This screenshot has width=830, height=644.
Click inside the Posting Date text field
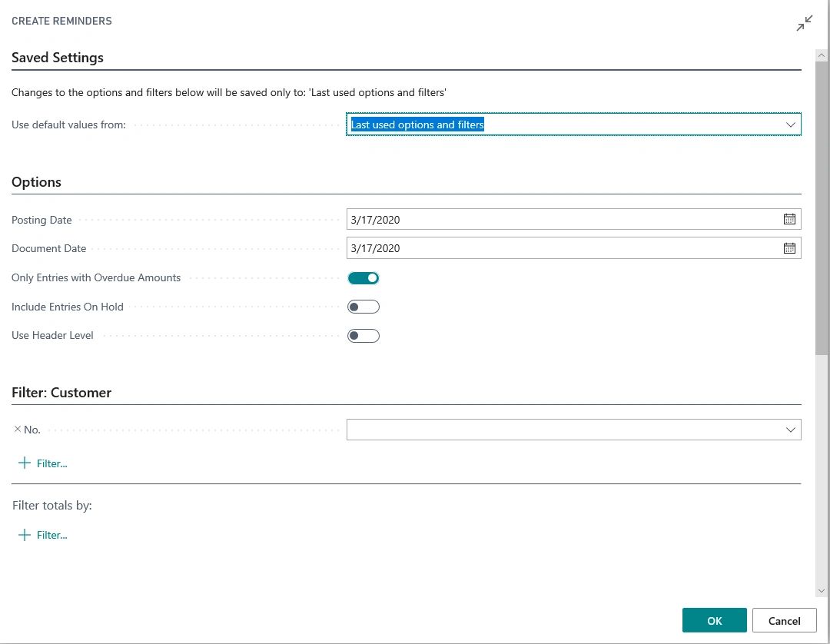click(x=561, y=220)
